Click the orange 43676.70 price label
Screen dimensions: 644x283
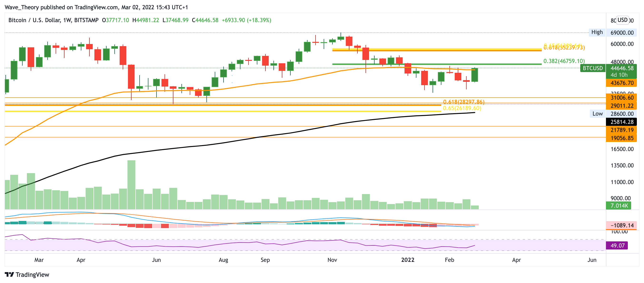621,83
